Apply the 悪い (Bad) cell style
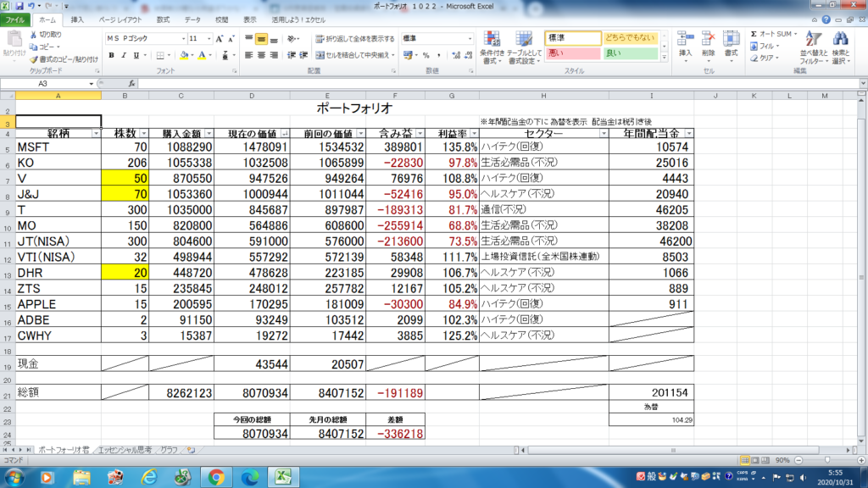The image size is (868, 488). click(x=572, y=53)
